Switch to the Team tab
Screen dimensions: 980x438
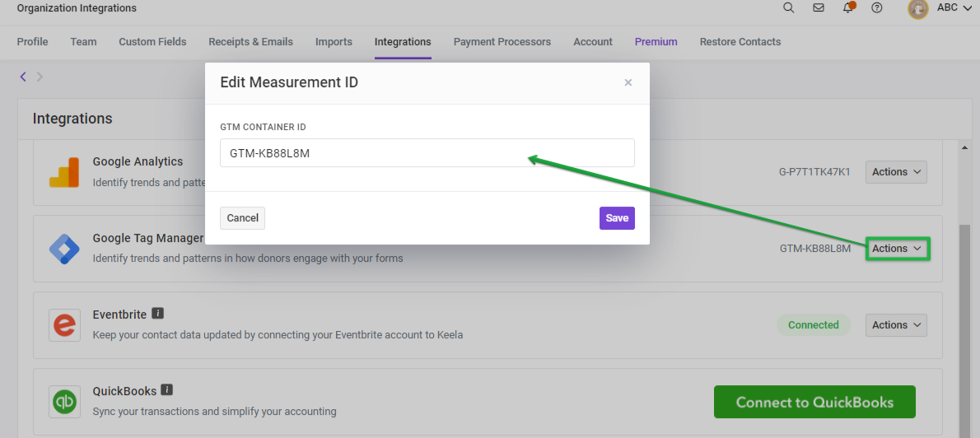click(x=84, y=42)
